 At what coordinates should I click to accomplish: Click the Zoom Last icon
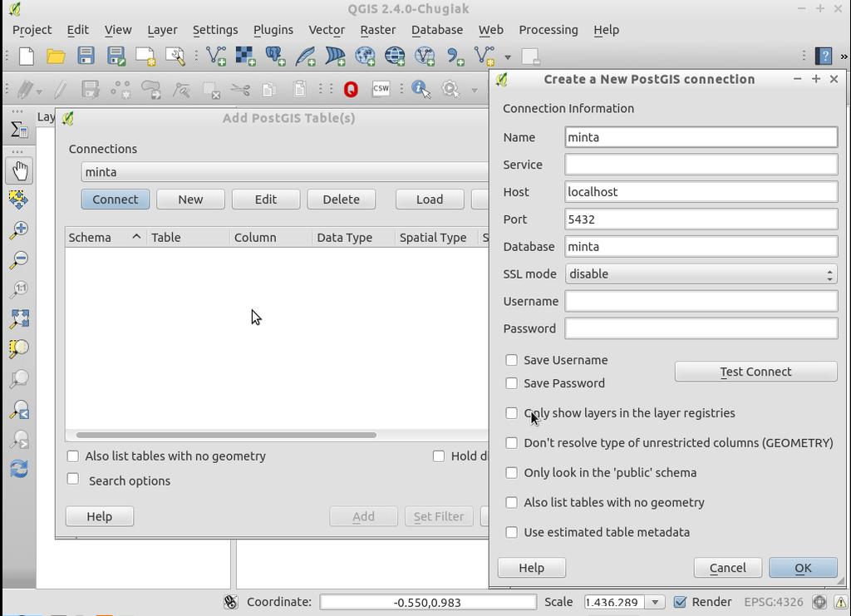[x=19, y=409]
